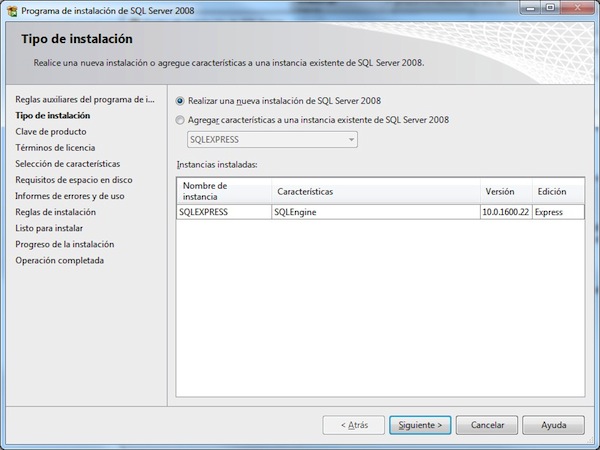Select Términos de licencia step
Viewport: 600px width, 450px height.
(x=55, y=148)
